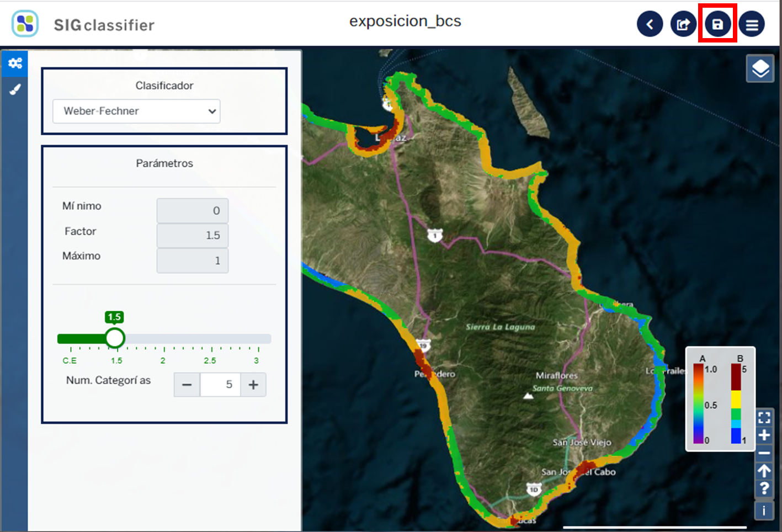Click the Santa Genoveva peak triangle marker
782x532 pixels.
point(528,396)
